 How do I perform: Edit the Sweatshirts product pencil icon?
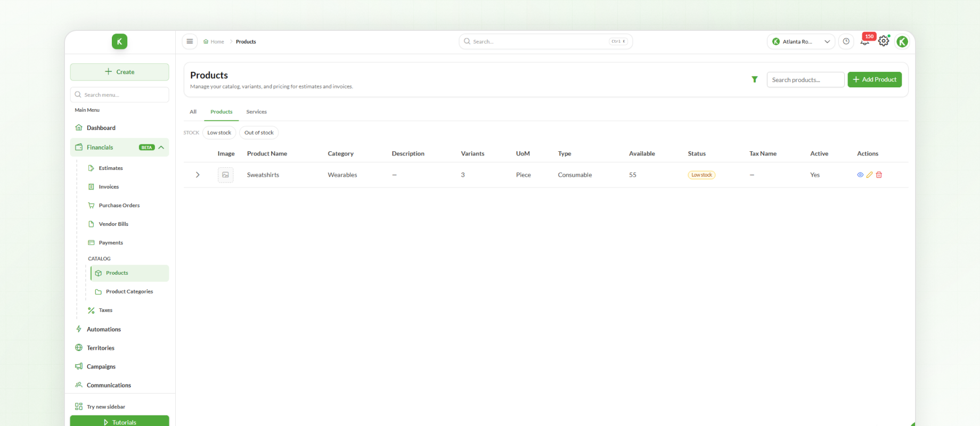[869, 175]
